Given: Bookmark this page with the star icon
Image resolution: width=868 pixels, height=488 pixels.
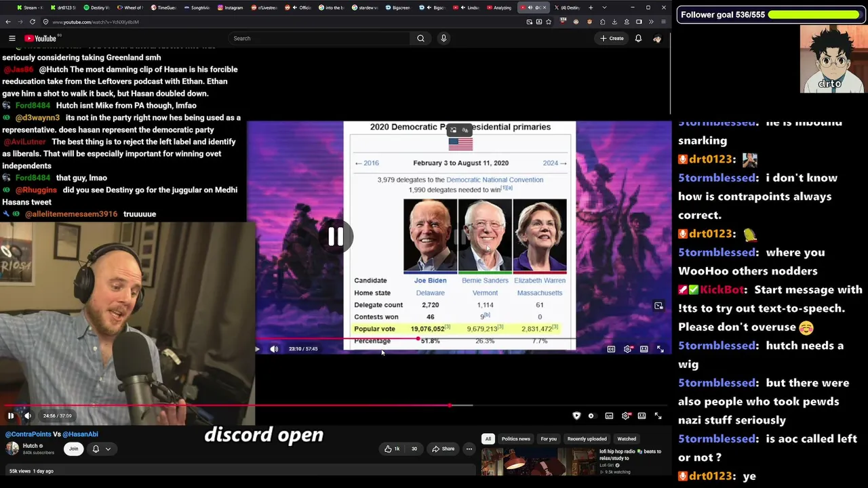Looking at the screenshot, I should 549,22.
